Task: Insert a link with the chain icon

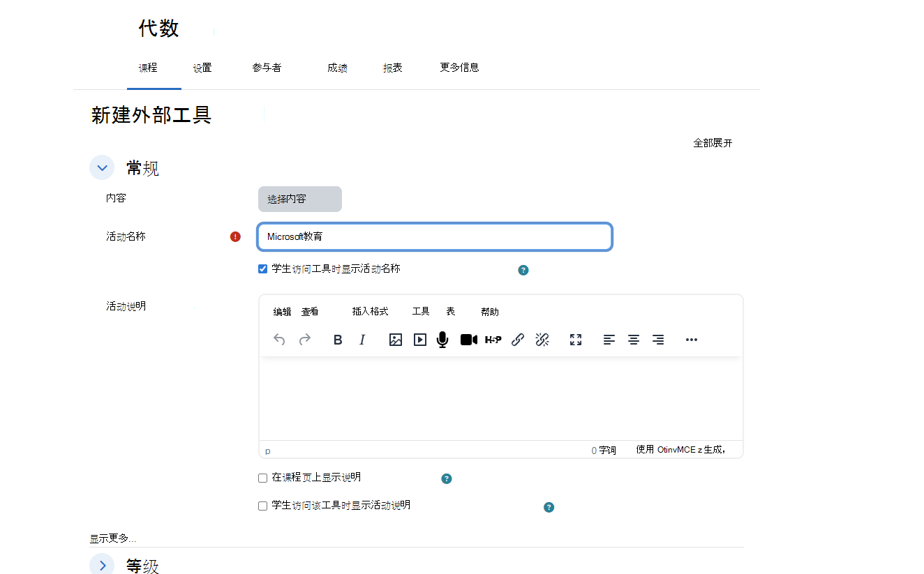Action: (x=518, y=340)
